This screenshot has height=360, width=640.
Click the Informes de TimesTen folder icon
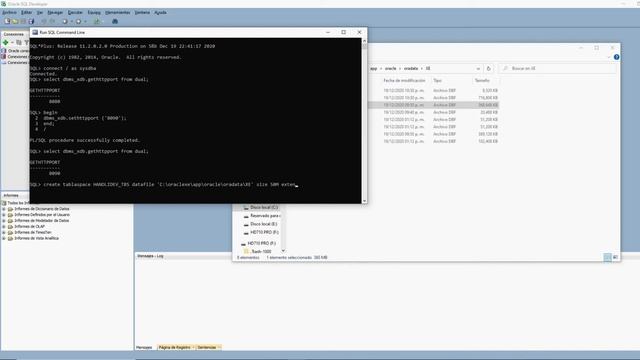11,232
